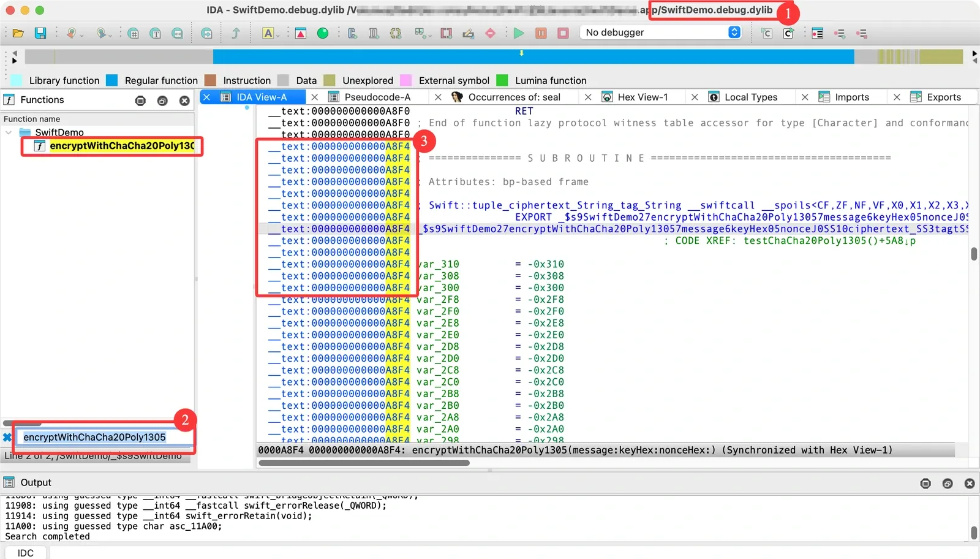Pause the process with the orange pause button
Viewport: 980px width, 559px height.
tap(541, 33)
